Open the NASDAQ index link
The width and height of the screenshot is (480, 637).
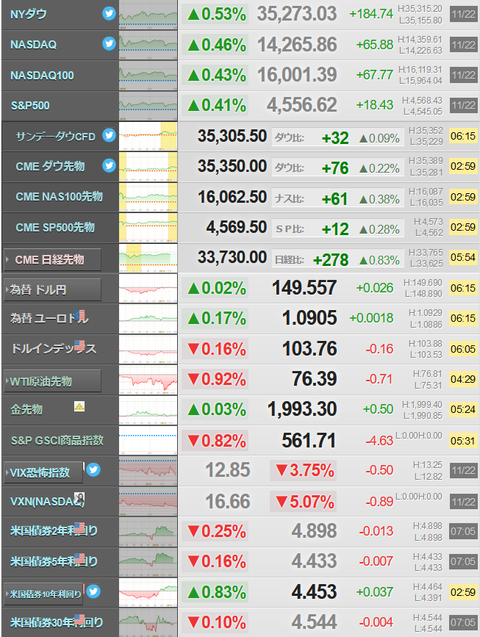[33, 44]
